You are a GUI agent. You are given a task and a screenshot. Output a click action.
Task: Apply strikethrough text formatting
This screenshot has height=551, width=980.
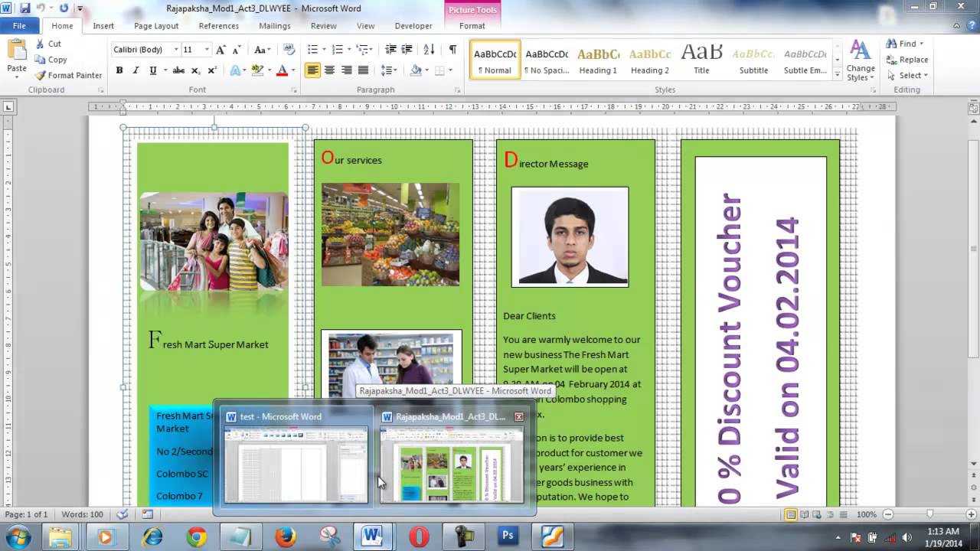coord(178,70)
